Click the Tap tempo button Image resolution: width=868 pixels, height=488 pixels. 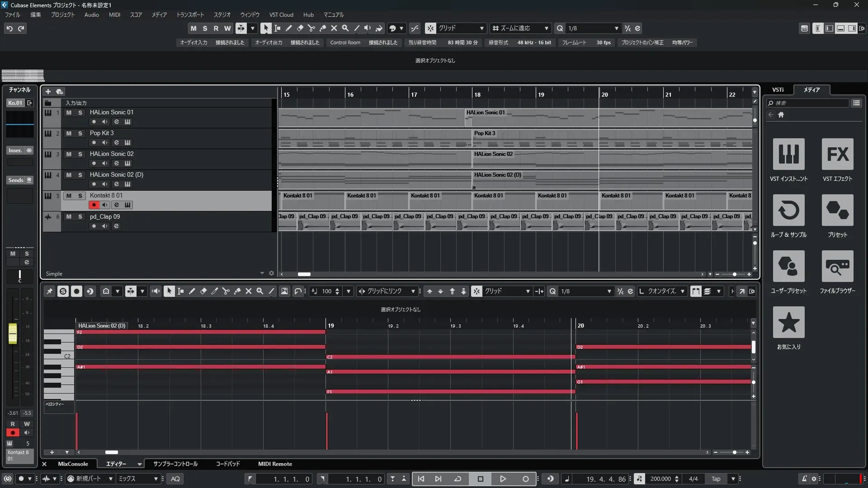click(716, 479)
